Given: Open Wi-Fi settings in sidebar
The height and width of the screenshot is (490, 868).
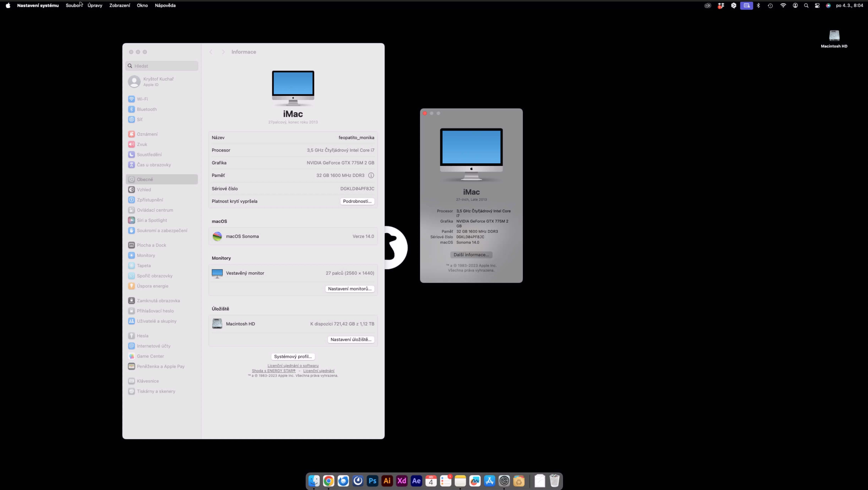Looking at the screenshot, I should (x=142, y=99).
